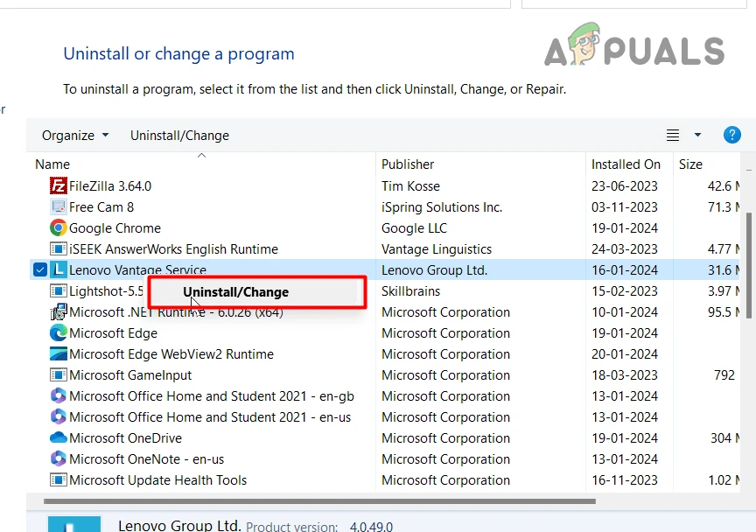Click install date 18-03-2023
Screen dimensions: 756x532
(x=625, y=375)
